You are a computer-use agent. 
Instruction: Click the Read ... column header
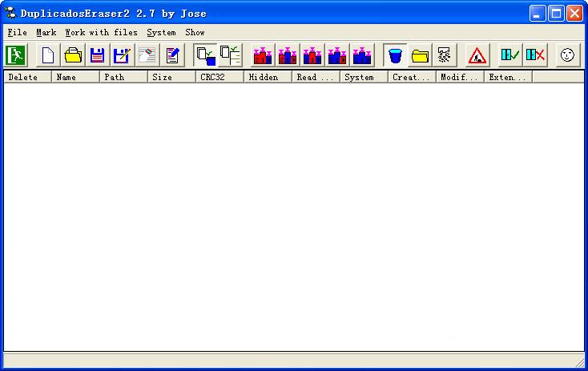click(316, 77)
